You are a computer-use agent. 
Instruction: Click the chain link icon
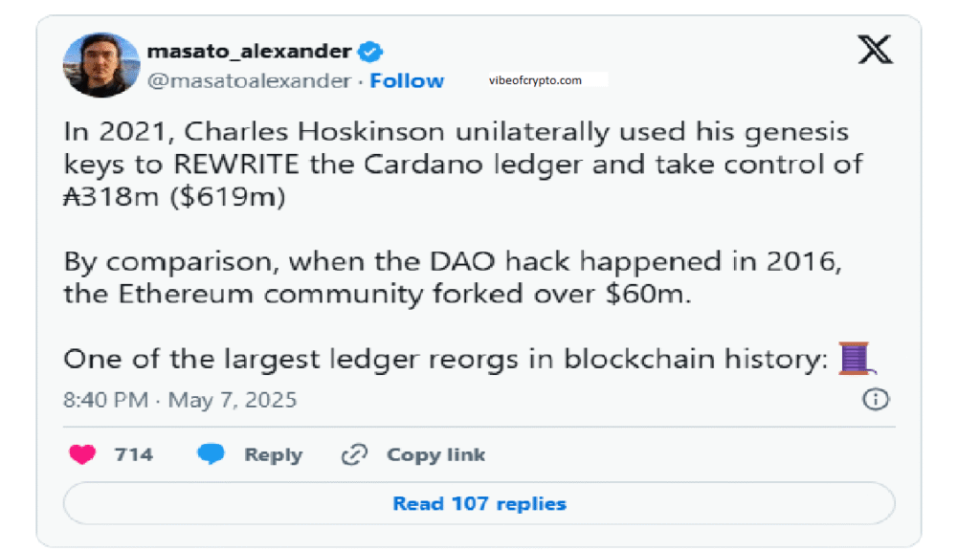pyautogui.click(x=354, y=455)
